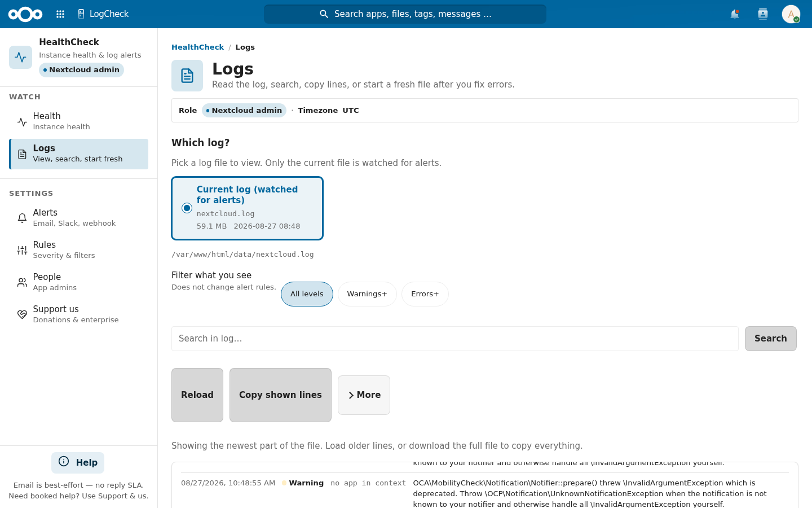Open the user avatar menu
This screenshot has height=508, width=812.
791,14
